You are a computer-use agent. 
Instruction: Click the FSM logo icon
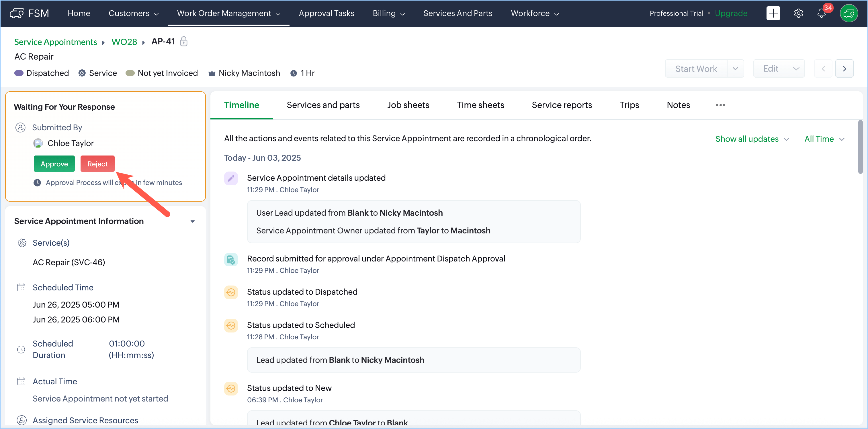point(17,13)
